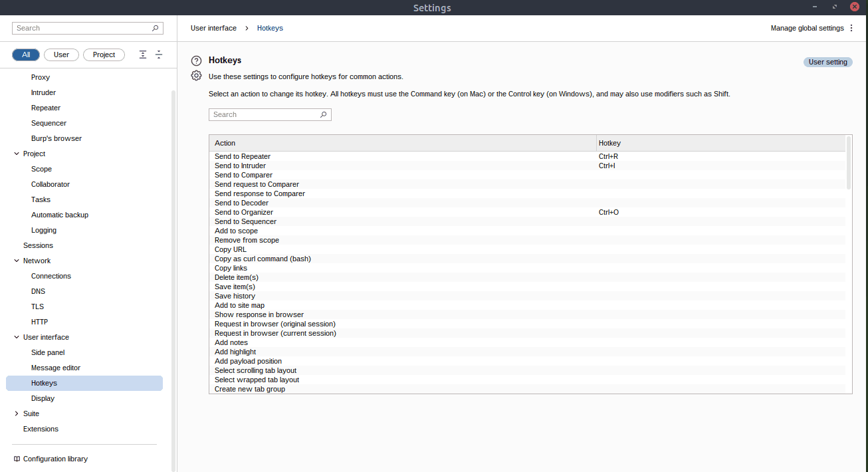Expand the Suite settings section
The image size is (868, 472).
click(16, 413)
